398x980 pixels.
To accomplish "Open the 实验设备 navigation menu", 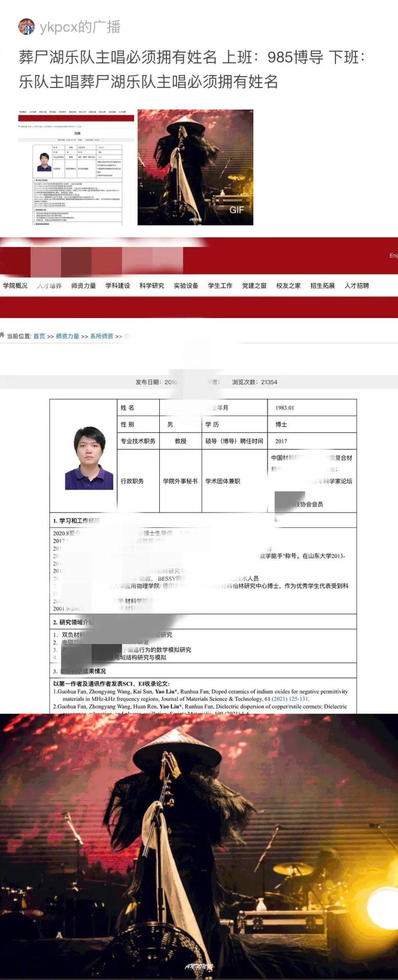I will [186, 285].
